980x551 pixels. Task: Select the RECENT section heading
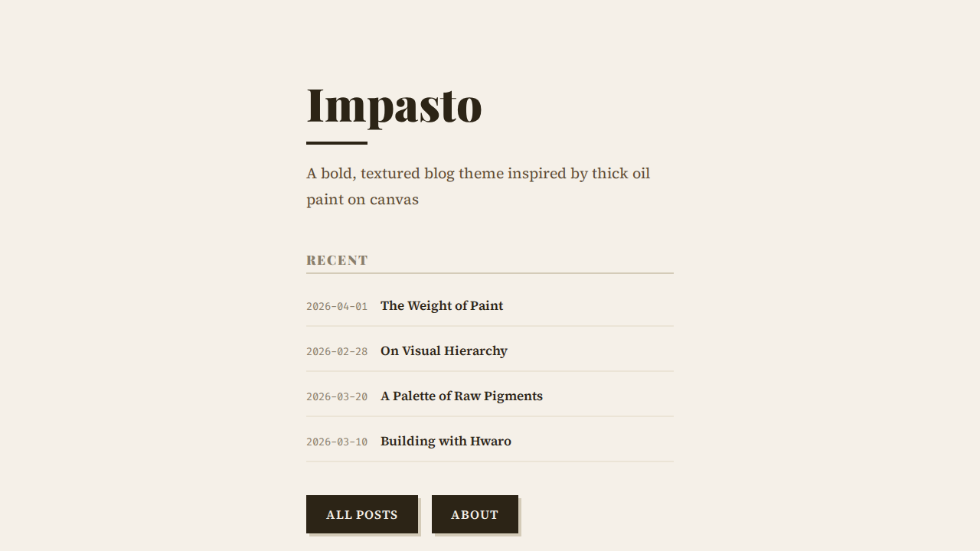(337, 260)
